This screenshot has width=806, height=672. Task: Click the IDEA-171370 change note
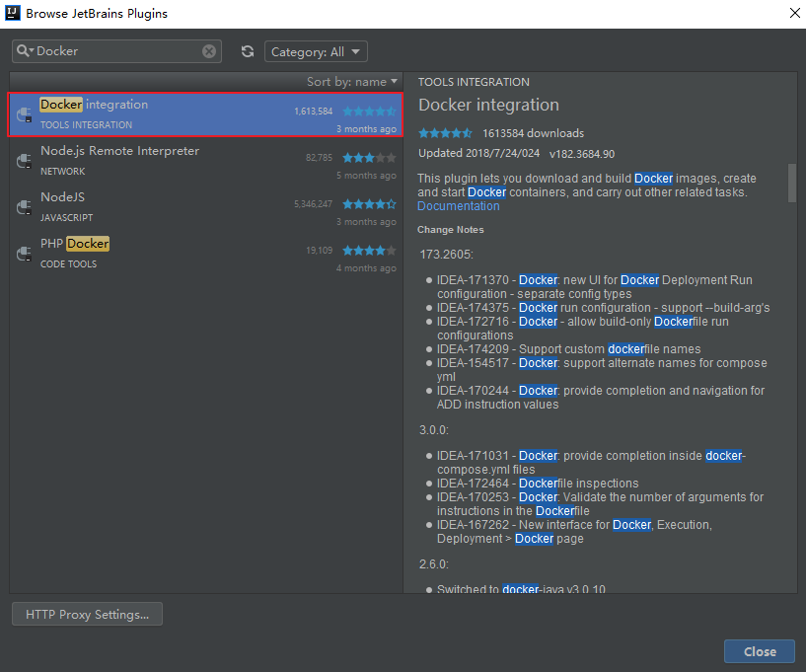[594, 287]
